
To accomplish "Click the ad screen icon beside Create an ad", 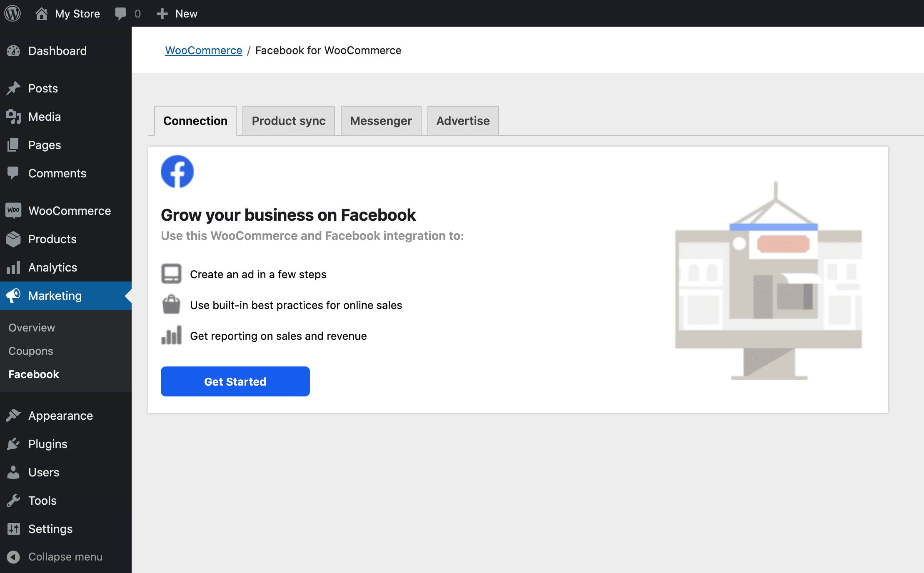I will pos(171,274).
